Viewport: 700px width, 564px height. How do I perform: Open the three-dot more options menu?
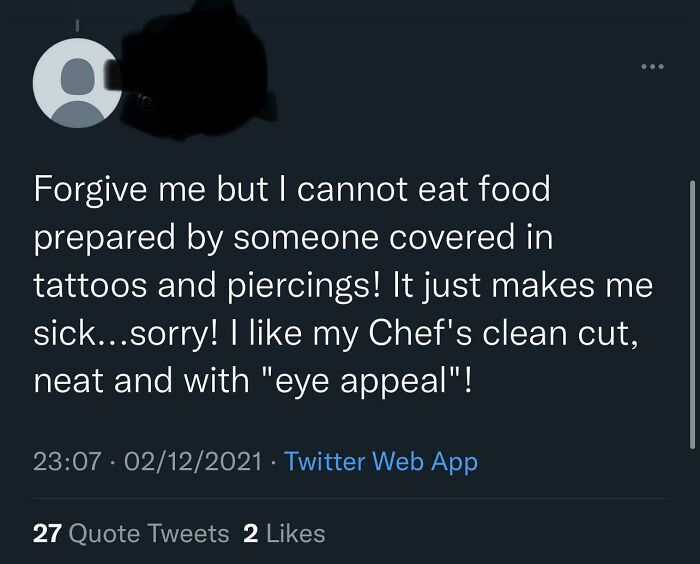[652, 67]
